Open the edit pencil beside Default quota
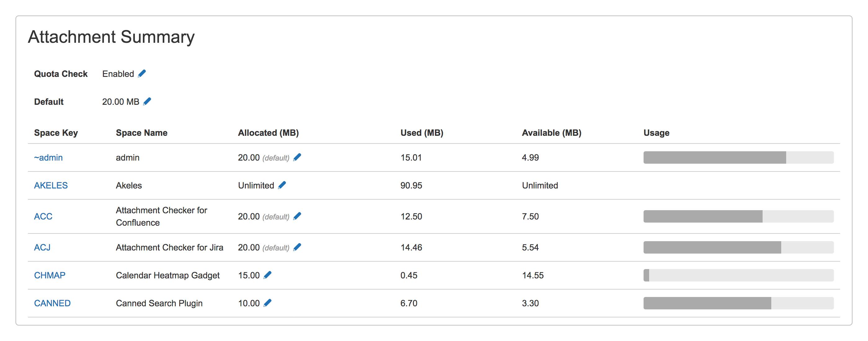This screenshot has width=868, height=341. (x=147, y=101)
